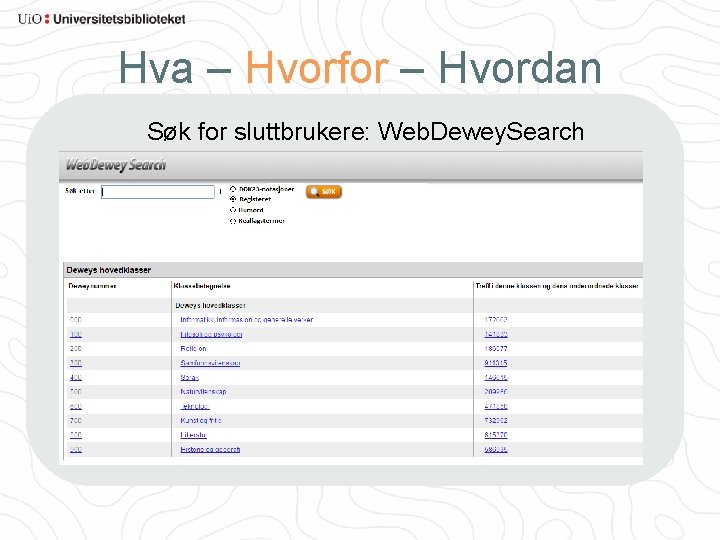Open Dewey number 500 link
The image size is (720, 540).
[76, 392]
